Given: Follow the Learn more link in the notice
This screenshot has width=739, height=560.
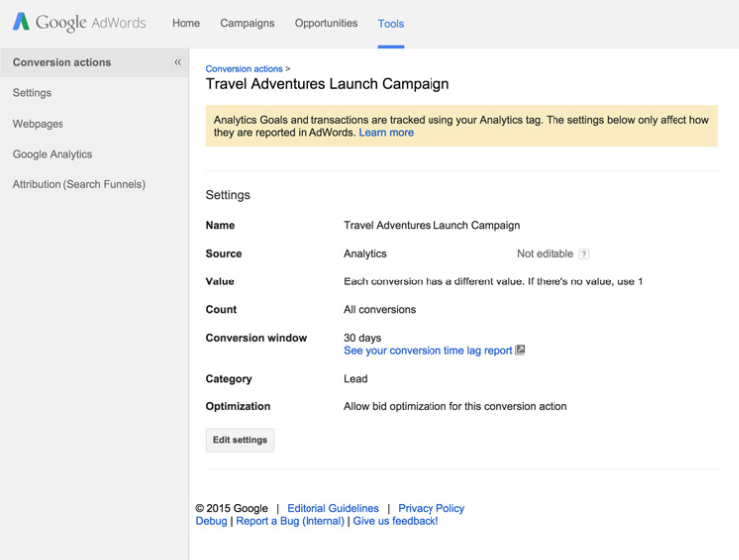Looking at the screenshot, I should (x=386, y=133).
